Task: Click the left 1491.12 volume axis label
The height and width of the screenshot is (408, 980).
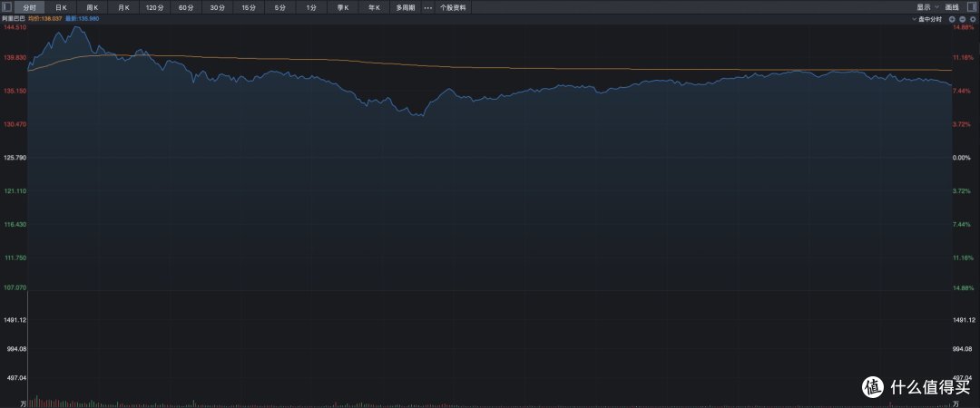Action: pyautogui.click(x=15, y=320)
